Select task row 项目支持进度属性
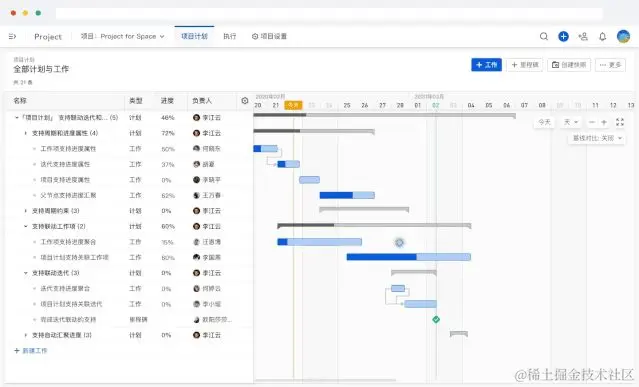Image resolution: width=639 pixels, height=387 pixels. pos(129,180)
